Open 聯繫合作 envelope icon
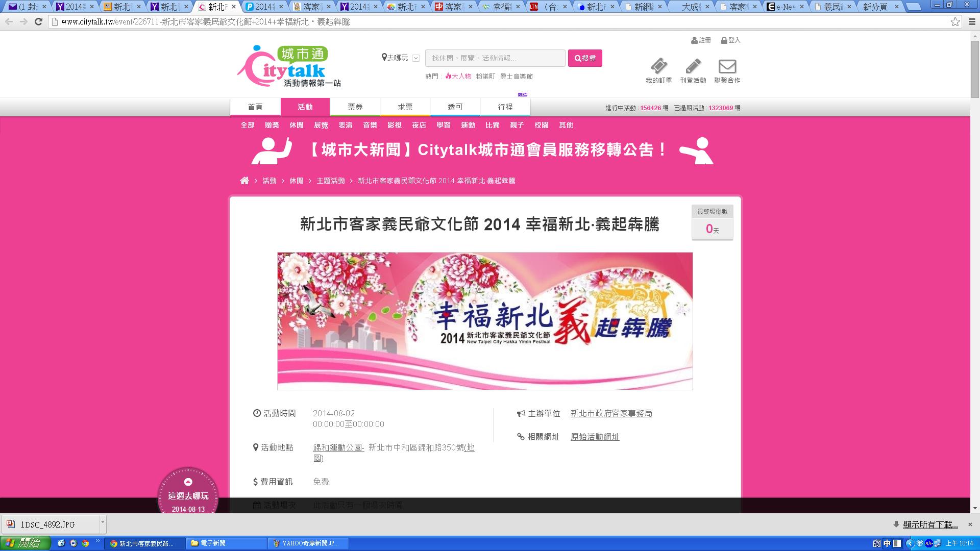This screenshot has width=980, height=551. [x=727, y=71]
